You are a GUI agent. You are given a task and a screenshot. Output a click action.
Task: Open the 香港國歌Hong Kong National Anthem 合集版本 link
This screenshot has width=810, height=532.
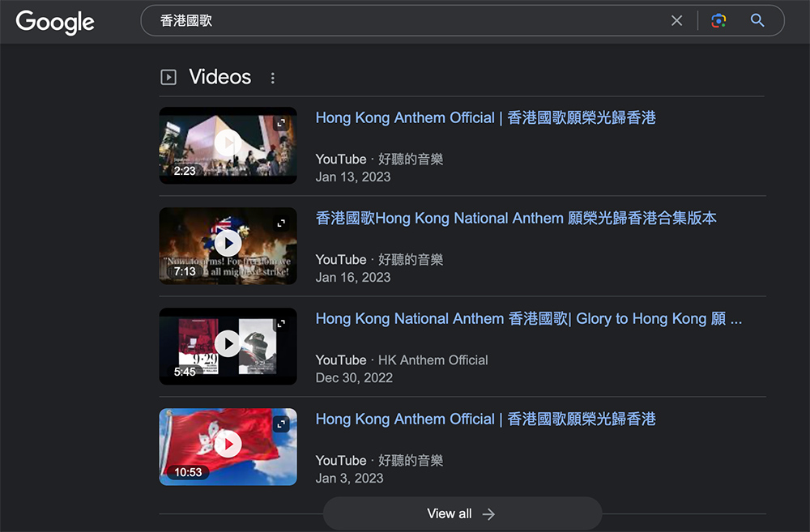point(516,219)
